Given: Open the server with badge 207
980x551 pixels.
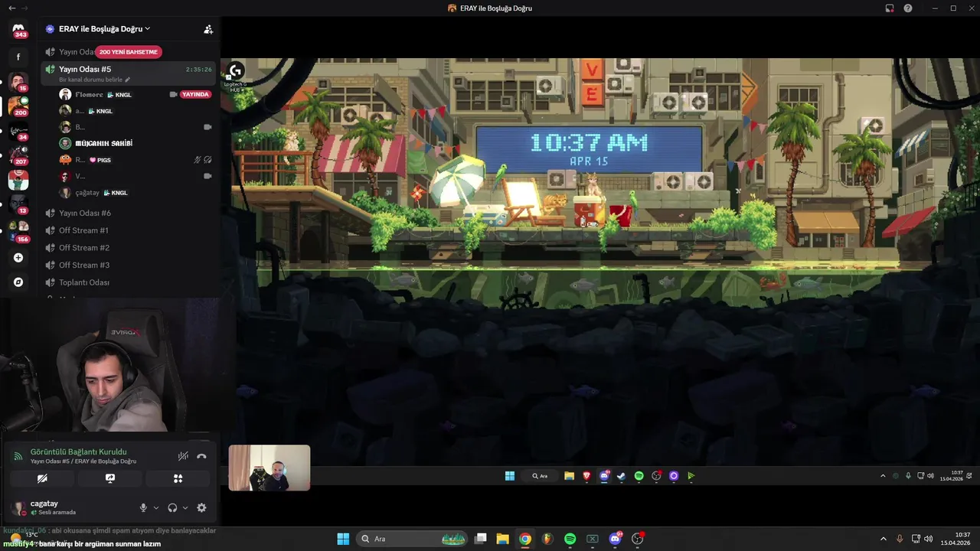Looking at the screenshot, I should 18,155.
